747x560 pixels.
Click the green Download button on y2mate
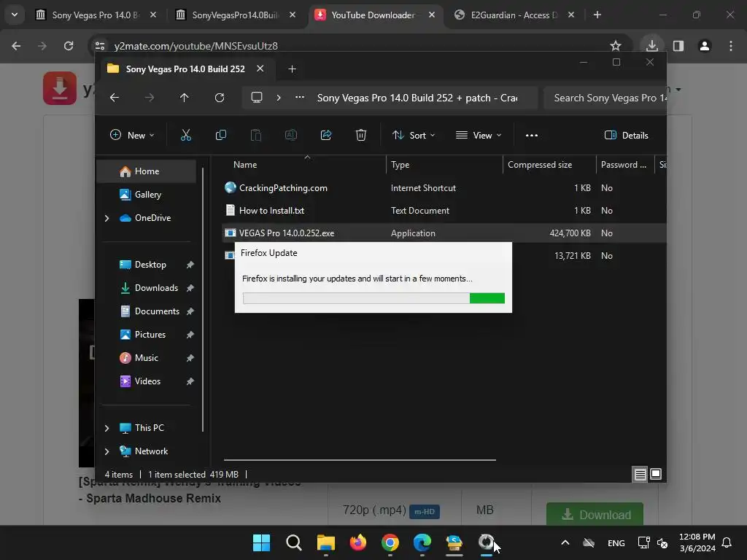coord(595,514)
